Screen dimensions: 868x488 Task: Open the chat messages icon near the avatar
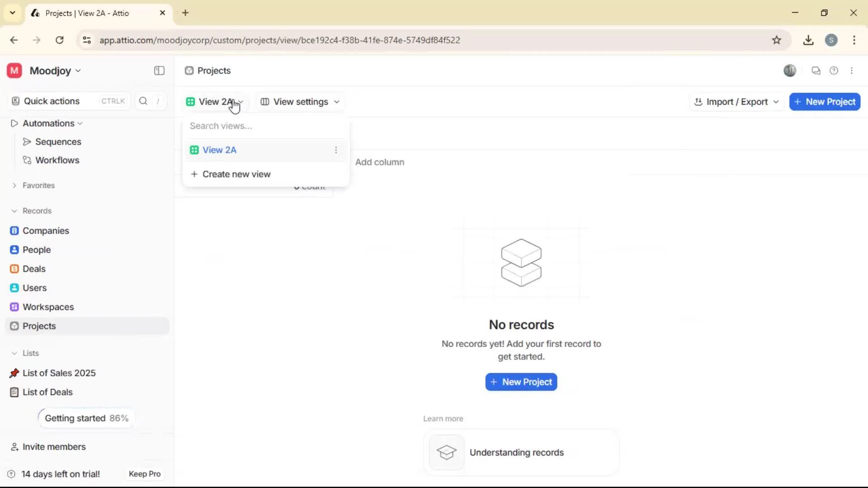(x=816, y=70)
